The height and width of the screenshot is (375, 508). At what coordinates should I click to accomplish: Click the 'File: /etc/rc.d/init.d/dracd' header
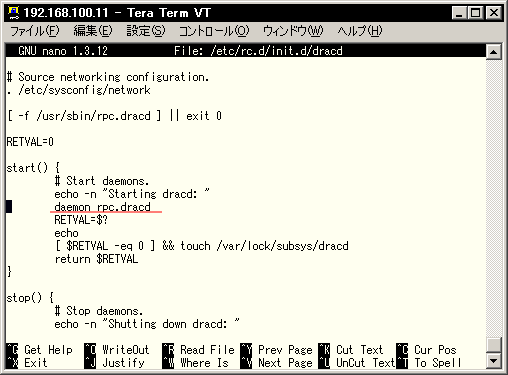pos(258,51)
